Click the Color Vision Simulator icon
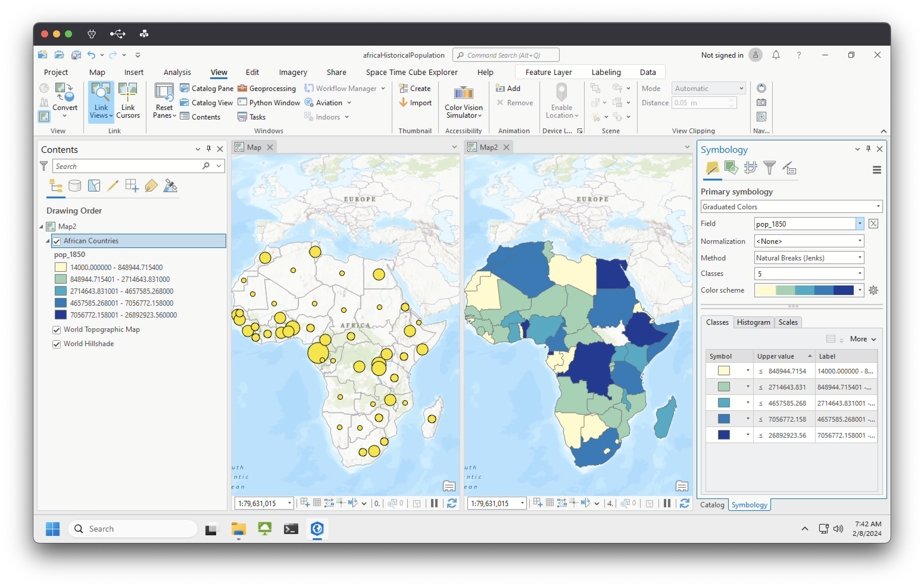The height and width of the screenshot is (587, 924). [x=463, y=94]
